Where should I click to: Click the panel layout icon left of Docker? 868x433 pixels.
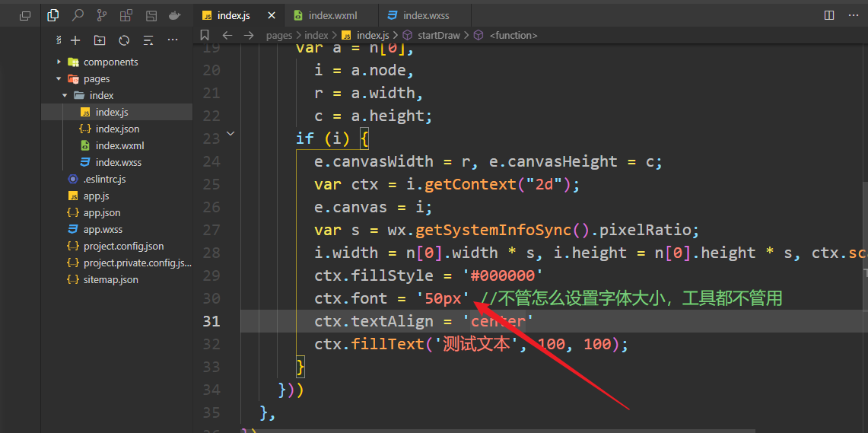click(x=151, y=16)
